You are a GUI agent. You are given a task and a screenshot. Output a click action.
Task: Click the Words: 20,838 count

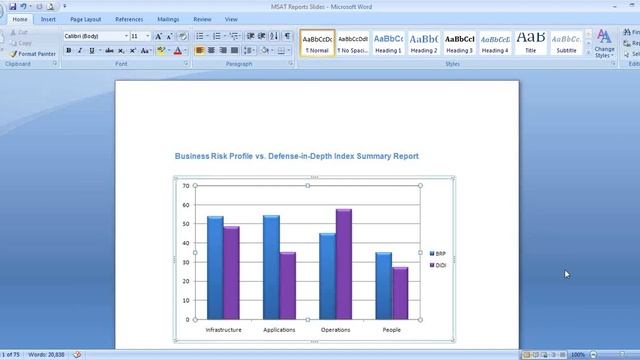coord(46,355)
